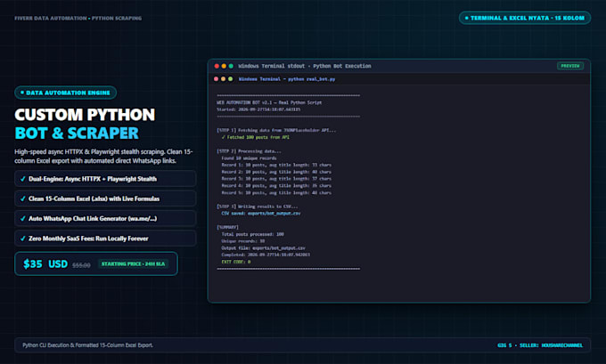Click the EXIT CODE: 0 line
Image resolution: width=606 pixels, height=364 pixels.
point(236,262)
